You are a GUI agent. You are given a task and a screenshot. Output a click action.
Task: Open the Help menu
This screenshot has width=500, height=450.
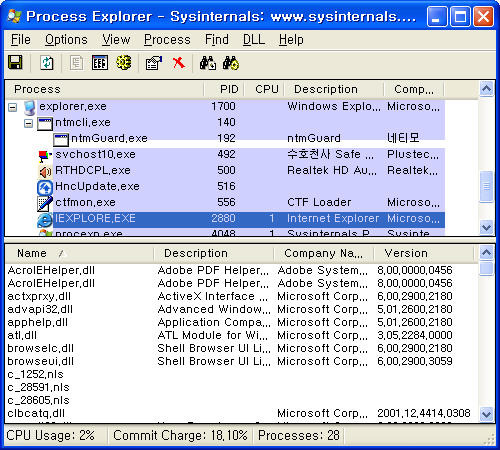pos(291,40)
